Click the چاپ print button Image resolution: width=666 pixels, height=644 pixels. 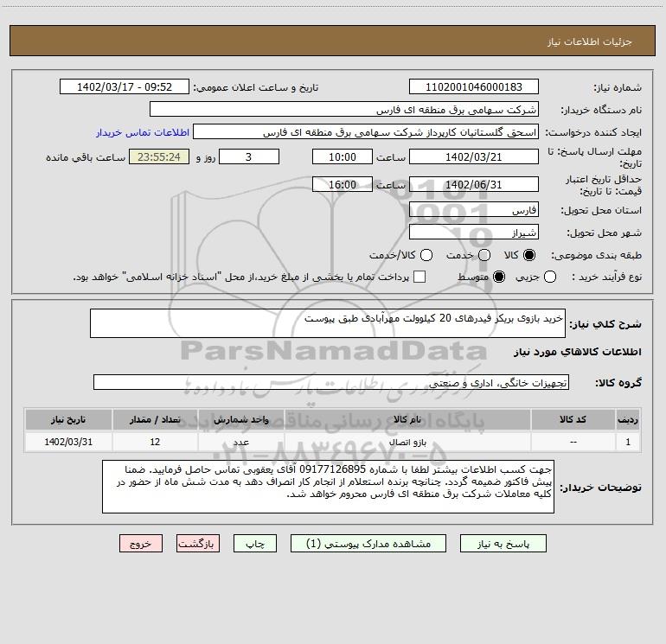point(255,544)
